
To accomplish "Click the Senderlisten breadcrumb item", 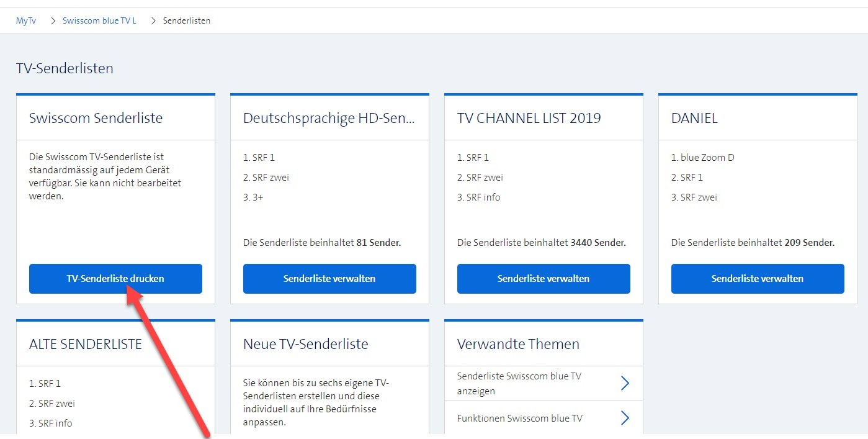I will (x=186, y=21).
